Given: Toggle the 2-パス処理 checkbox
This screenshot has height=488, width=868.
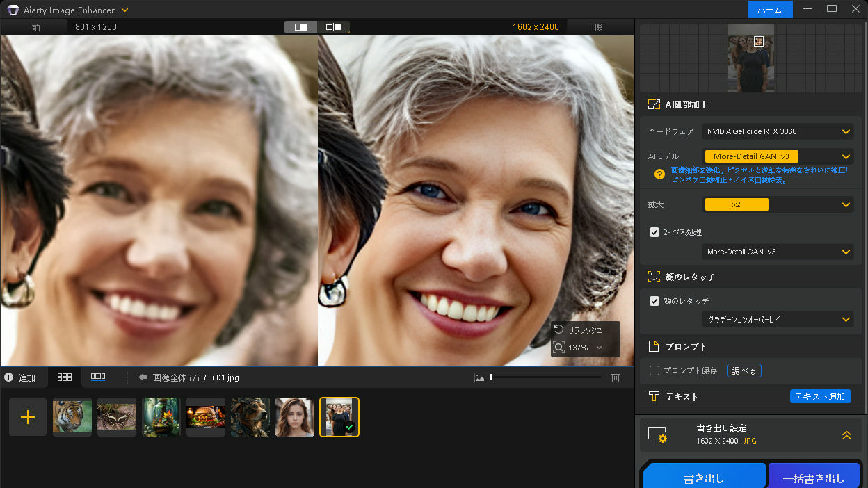Looking at the screenshot, I should pos(654,232).
